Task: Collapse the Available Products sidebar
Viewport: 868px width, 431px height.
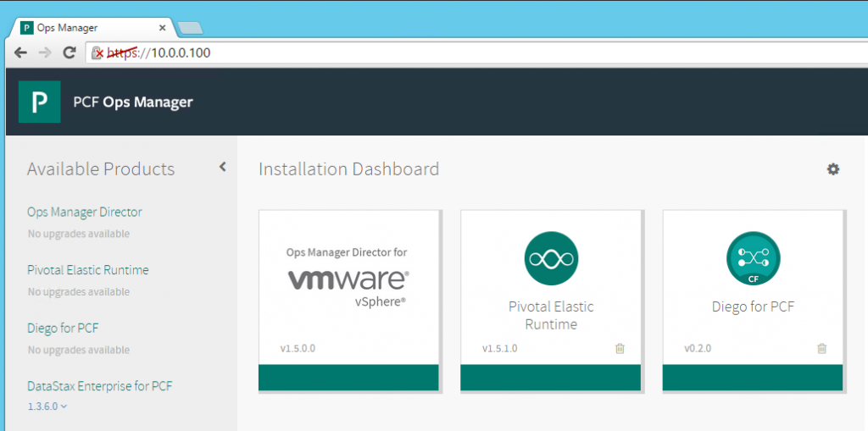Action: pos(223,167)
